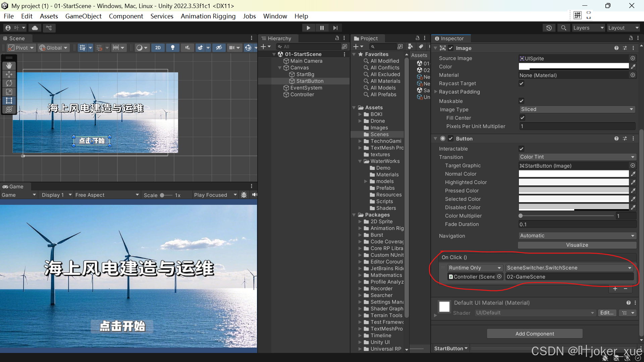Toggle the Interactable checkbox
Viewport: 644px width, 362px height.
[x=521, y=149]
